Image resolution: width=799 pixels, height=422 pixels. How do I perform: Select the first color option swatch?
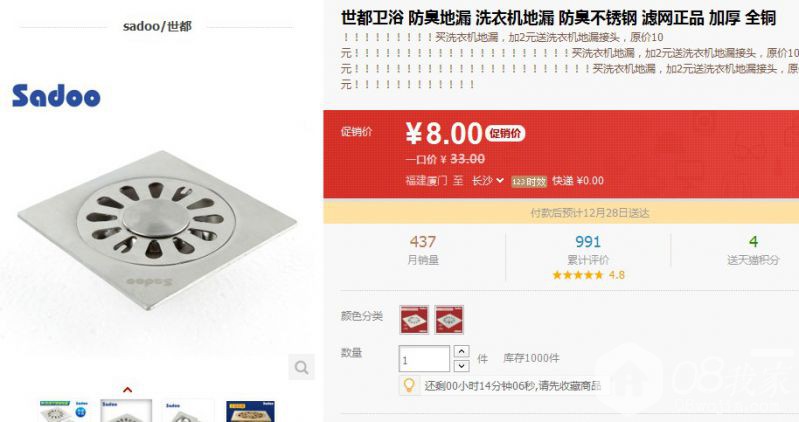pyautogui.click(x=414, y=320)
